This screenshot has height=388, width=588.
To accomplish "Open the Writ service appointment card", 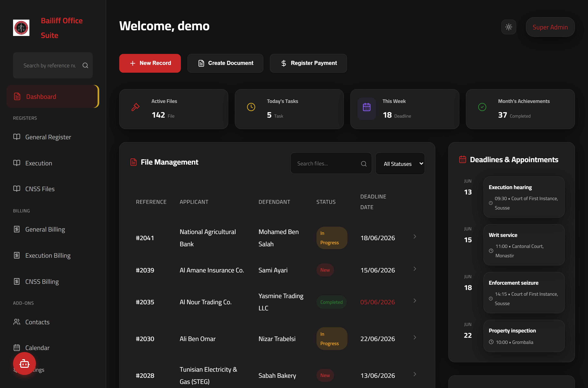I will [x=524, y=245].
